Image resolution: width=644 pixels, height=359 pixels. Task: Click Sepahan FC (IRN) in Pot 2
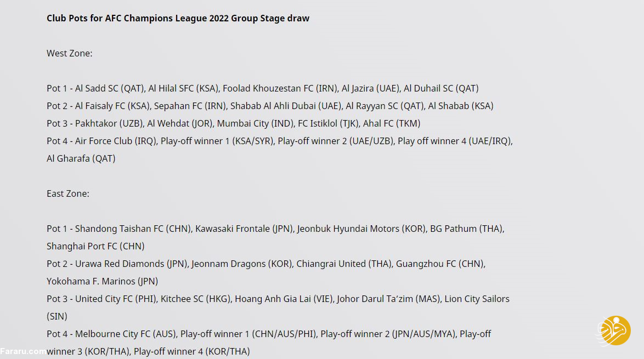190,106
